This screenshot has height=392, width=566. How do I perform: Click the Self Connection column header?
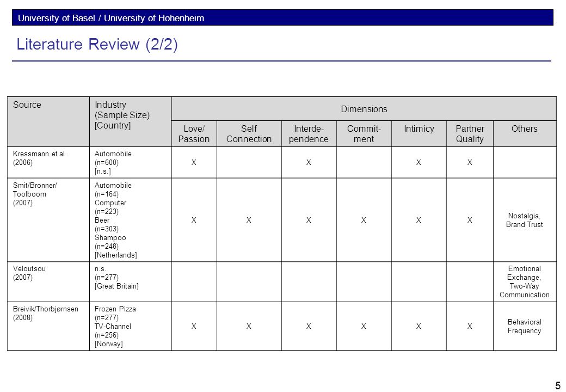coord(249,134)
